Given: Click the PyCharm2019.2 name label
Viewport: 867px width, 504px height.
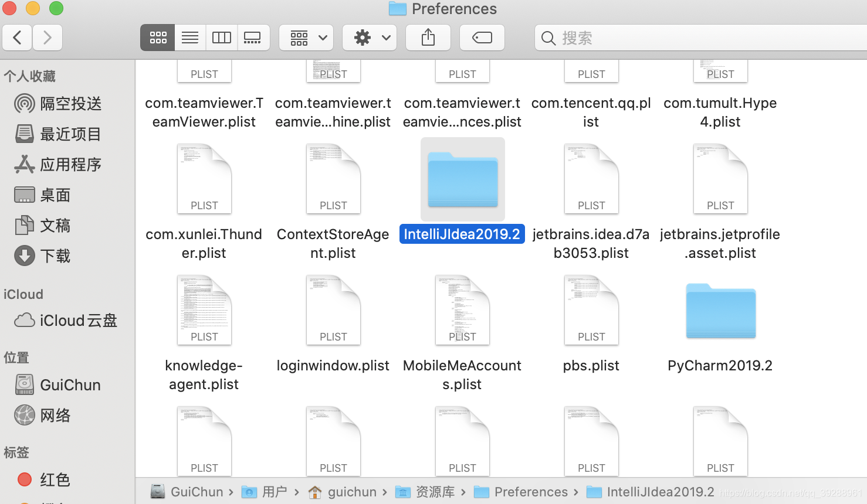Looking at the screenshot, I should click(720, 366).
